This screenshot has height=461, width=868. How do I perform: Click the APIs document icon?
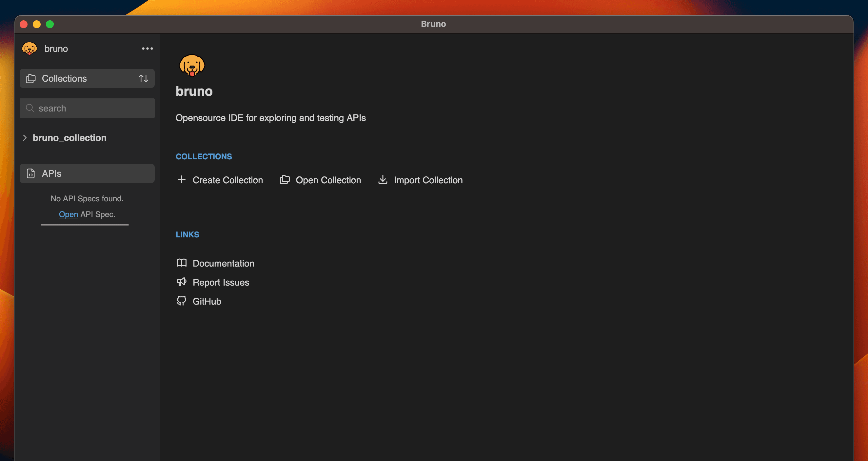tap(30, 173)
